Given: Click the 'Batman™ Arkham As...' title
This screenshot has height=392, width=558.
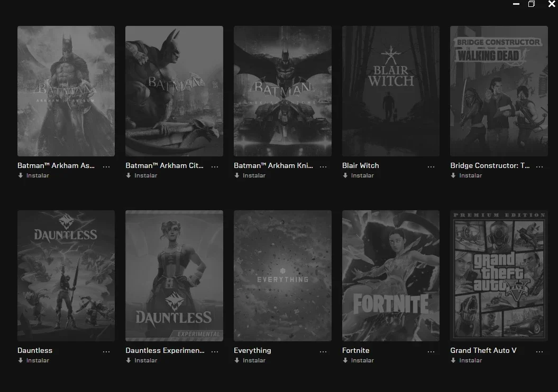Looking at the screenshot, I should click(56, 165).
